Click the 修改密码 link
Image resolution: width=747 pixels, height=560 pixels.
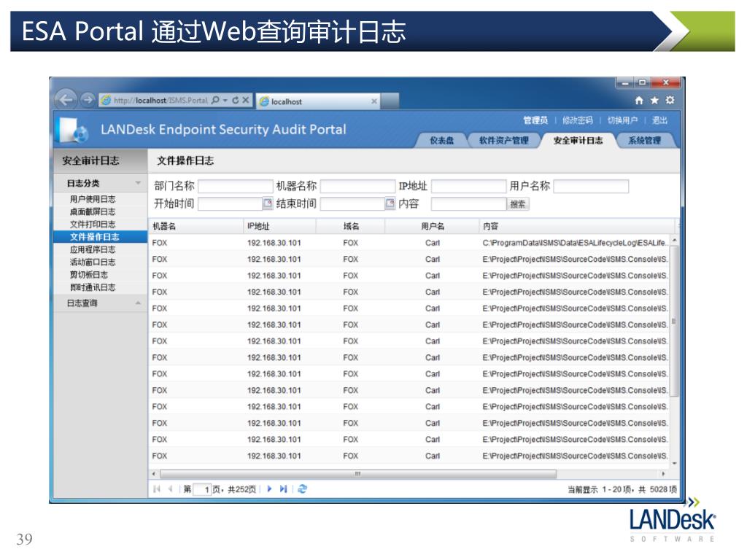click(578, 120)
